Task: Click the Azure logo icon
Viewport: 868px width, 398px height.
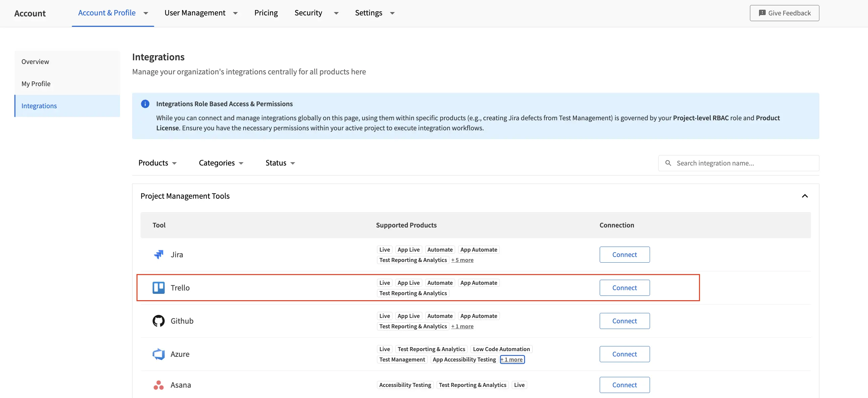Action: (x=158, y=354)
